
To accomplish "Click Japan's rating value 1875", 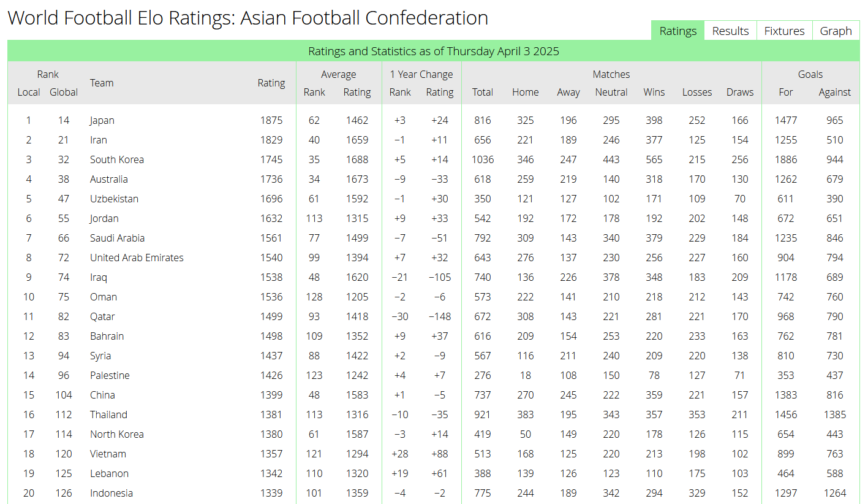I will pyautogui.click(x=271, y=120).
